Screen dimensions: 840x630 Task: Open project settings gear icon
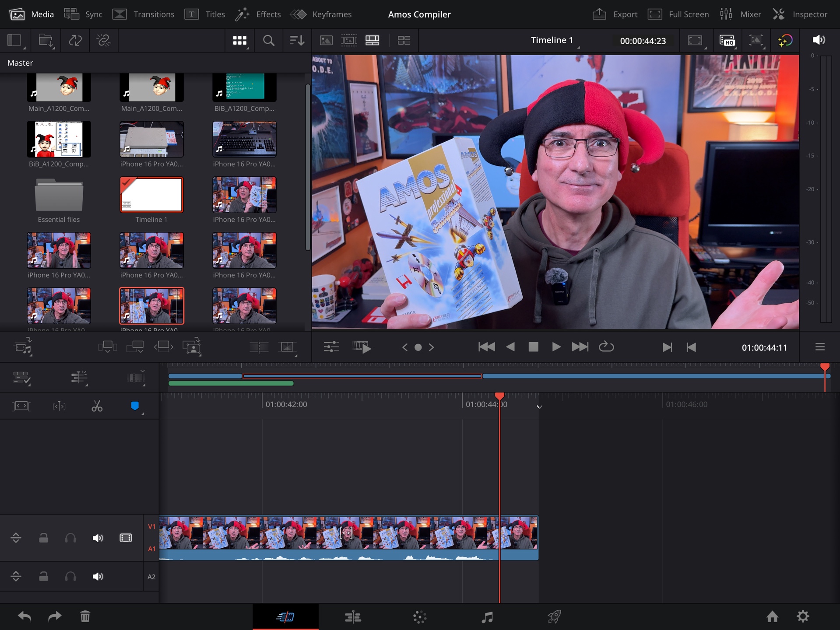pyautogui.click(x=803, y=617)
